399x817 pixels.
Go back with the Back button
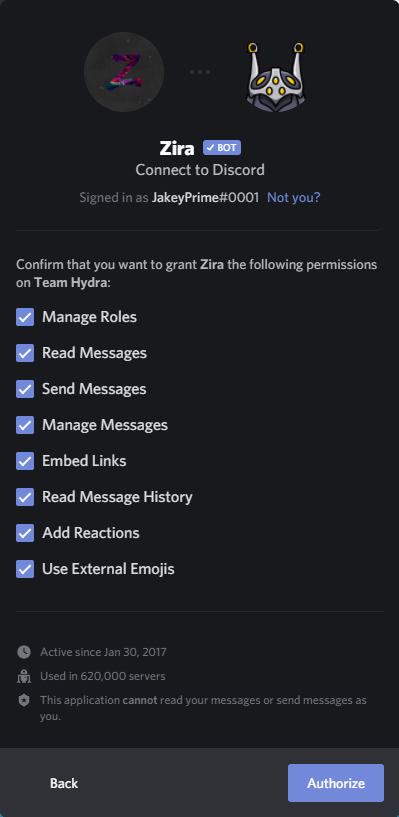(64, 783)
